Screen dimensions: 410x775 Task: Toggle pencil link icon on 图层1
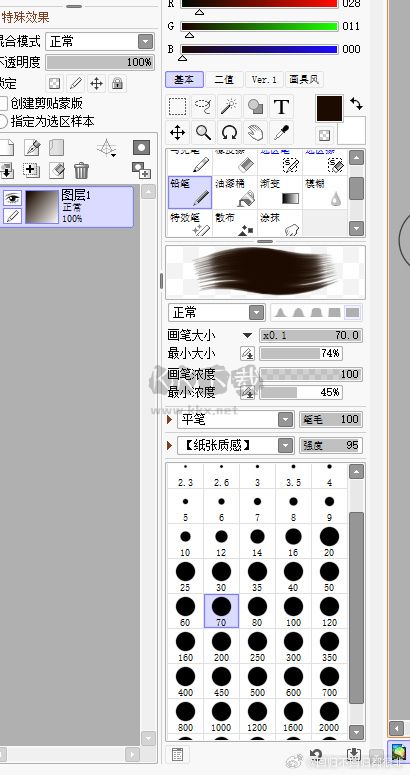12,215
